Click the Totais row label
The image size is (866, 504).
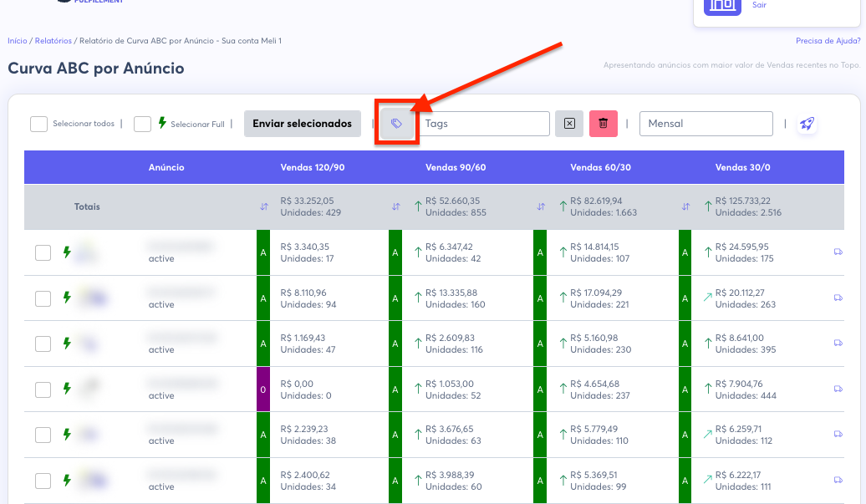(x=87, y=206)
